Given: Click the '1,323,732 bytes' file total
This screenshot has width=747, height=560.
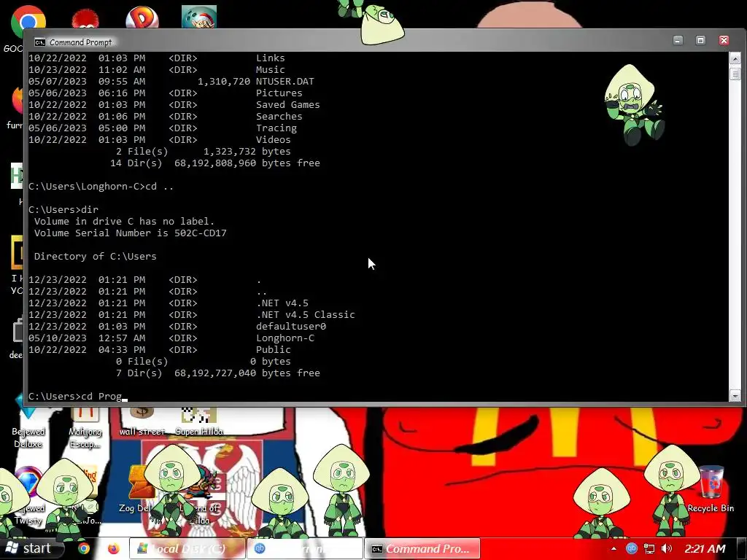Looking at the screenshot, I should [247, 152].
